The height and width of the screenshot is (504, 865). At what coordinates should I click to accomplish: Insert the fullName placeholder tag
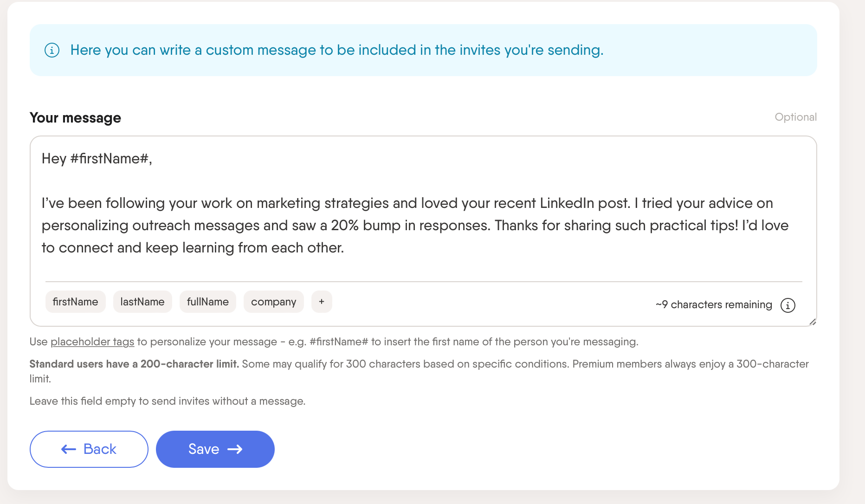click(208, 302)
